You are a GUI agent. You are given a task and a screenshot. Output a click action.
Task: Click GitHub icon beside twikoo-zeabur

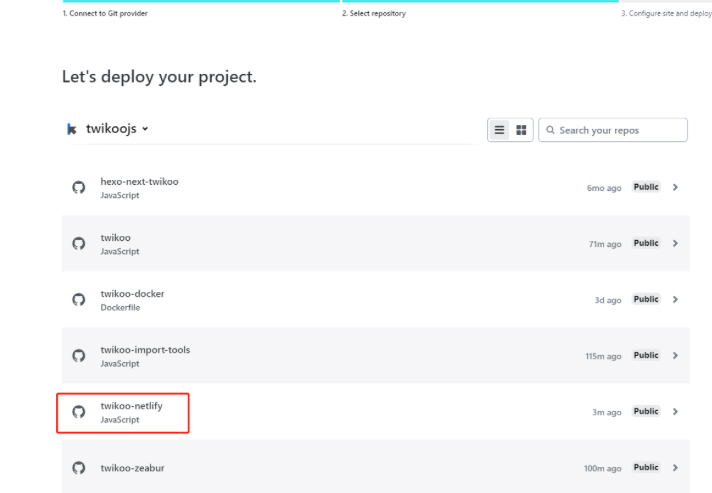coord(79,468)
